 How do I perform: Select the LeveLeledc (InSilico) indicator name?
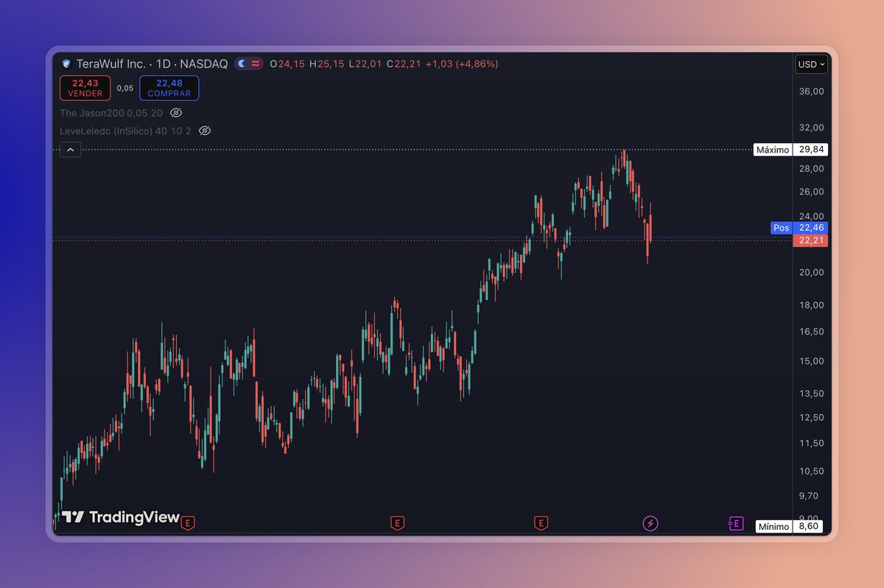[x=106, y=130]
